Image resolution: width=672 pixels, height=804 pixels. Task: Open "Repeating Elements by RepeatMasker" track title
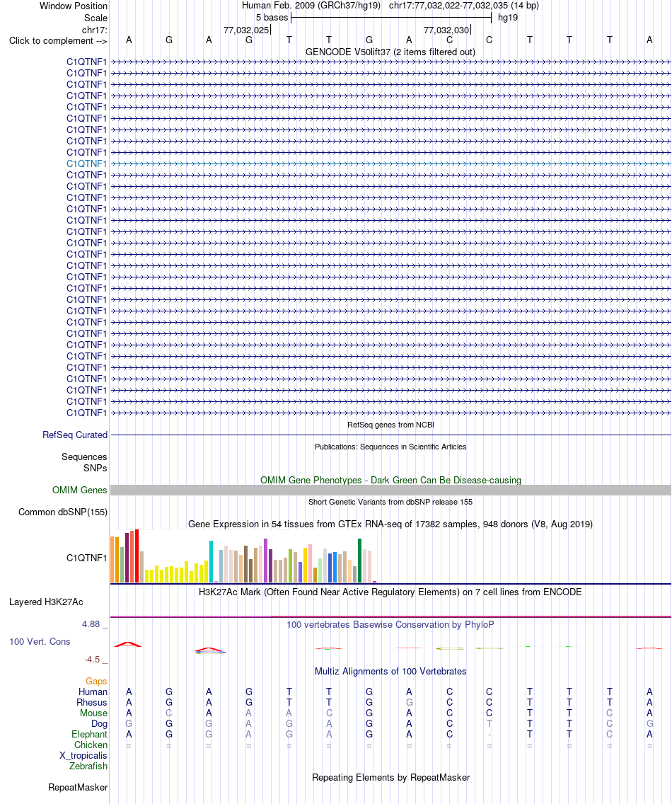click(390, 777)
